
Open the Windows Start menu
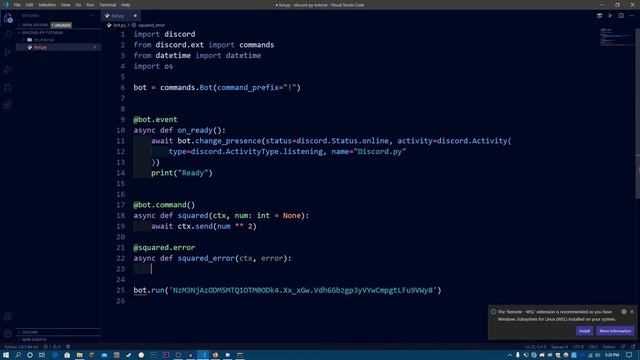point(6,355)
